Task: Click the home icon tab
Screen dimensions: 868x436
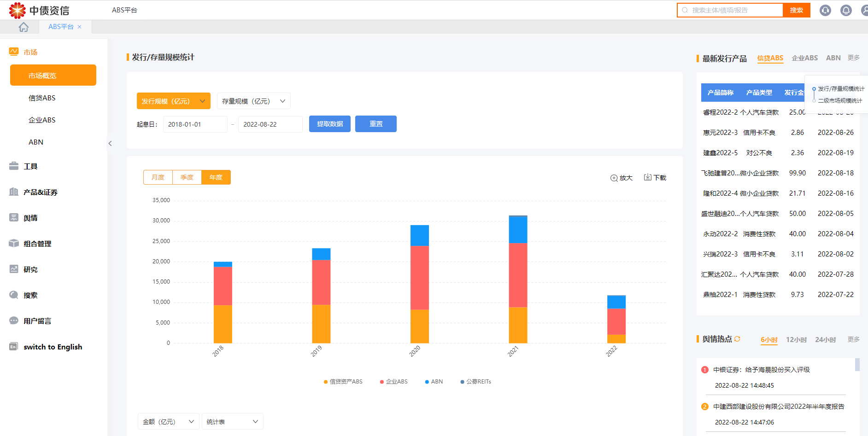Action: click(23, 27)
